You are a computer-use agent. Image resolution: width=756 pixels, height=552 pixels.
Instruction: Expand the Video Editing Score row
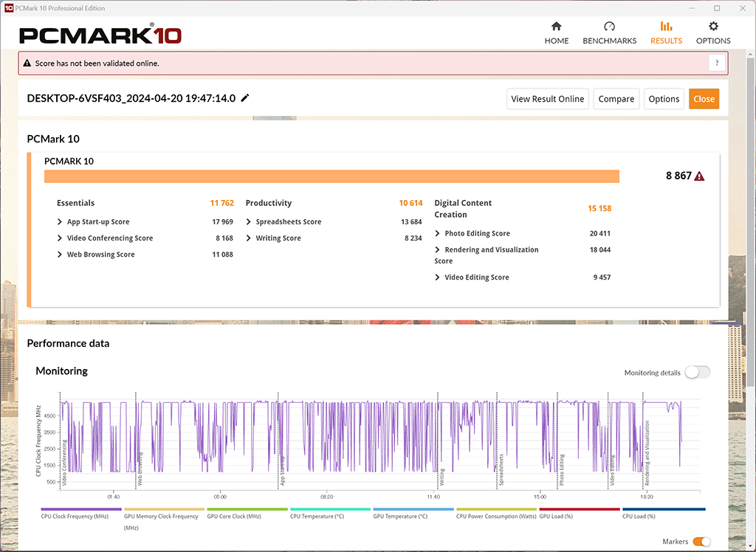437,277
